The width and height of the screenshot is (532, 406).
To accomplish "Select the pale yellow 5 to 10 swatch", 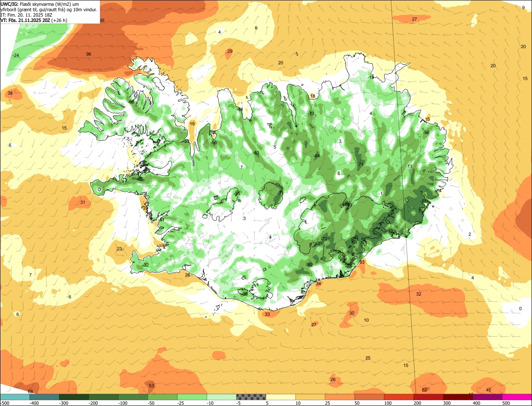I will [281, 397].
